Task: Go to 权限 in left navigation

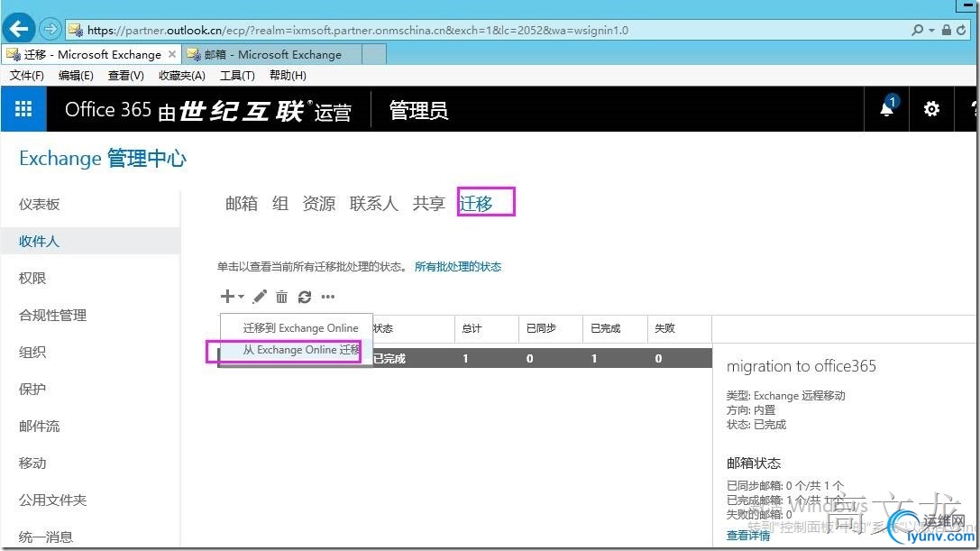Action: click(x=32, y=279)
